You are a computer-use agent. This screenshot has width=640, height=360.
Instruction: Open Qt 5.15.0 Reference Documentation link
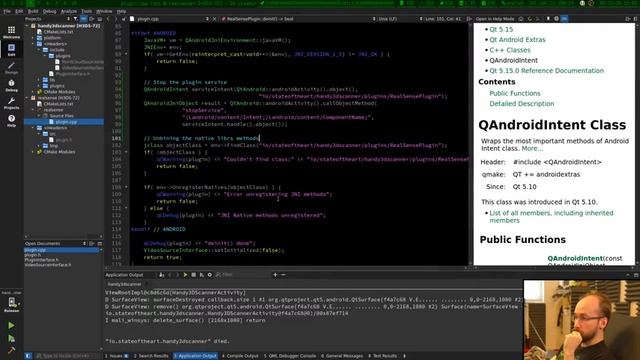pos(547,71)
